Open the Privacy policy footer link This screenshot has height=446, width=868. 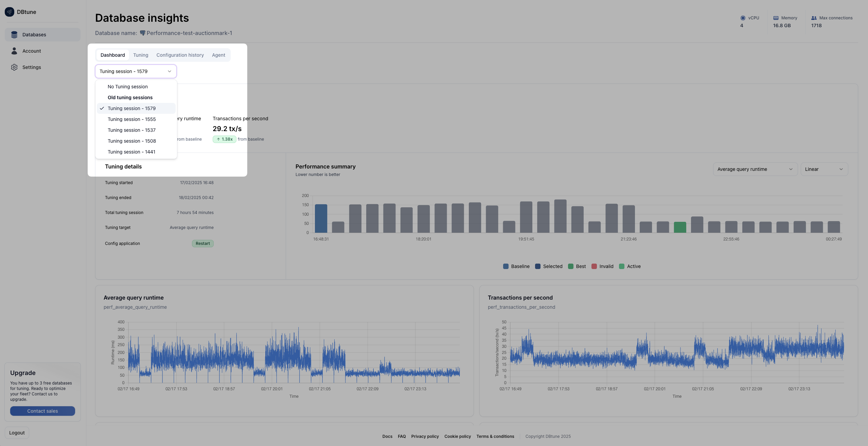tap(425, 436)
